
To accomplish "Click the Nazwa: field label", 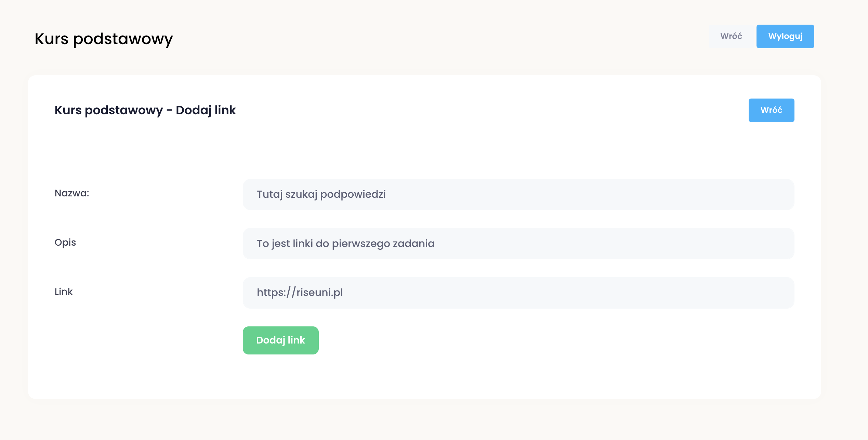I will 72,193.
